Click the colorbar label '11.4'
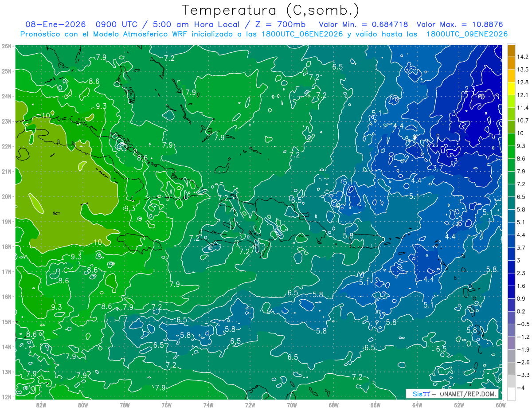532x411 pixels. click(523, 108)
